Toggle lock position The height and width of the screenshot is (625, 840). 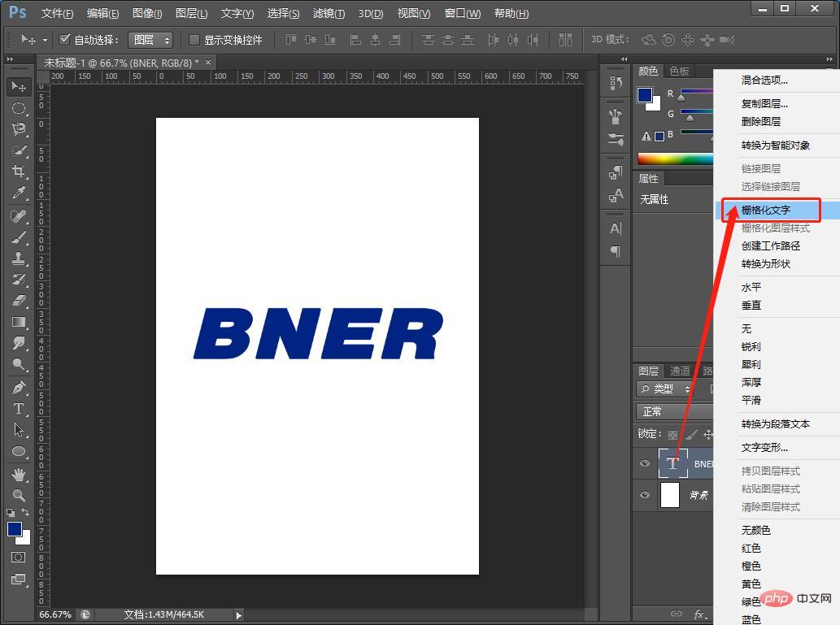708,434
